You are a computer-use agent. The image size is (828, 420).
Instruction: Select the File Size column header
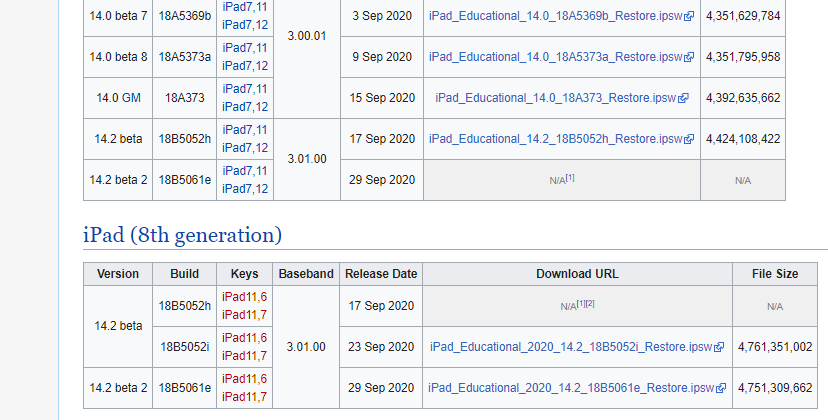click(775, 274)
